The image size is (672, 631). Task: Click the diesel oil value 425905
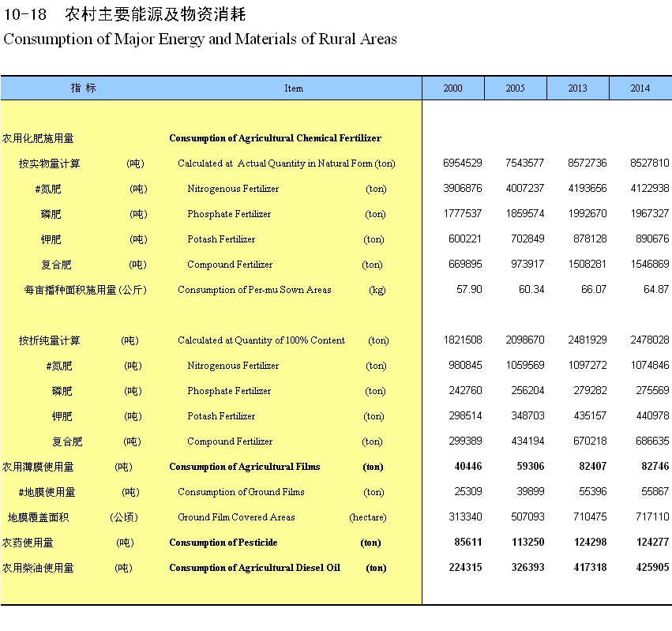(x=651, y=568)
